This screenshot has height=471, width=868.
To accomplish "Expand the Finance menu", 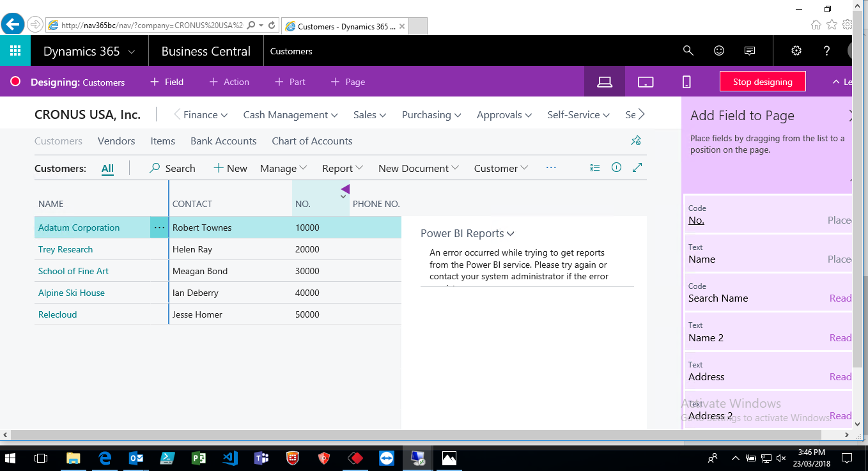I will [x=205, y=115].
